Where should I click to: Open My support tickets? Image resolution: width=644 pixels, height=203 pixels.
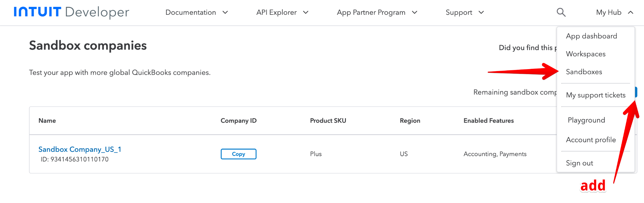(596, 95)
